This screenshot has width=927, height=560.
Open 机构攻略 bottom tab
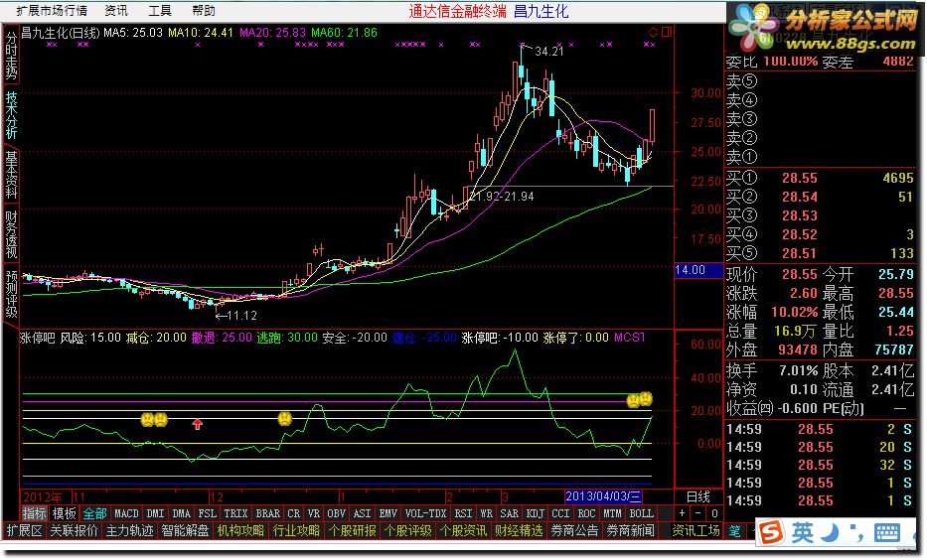[x=240, y=530]
